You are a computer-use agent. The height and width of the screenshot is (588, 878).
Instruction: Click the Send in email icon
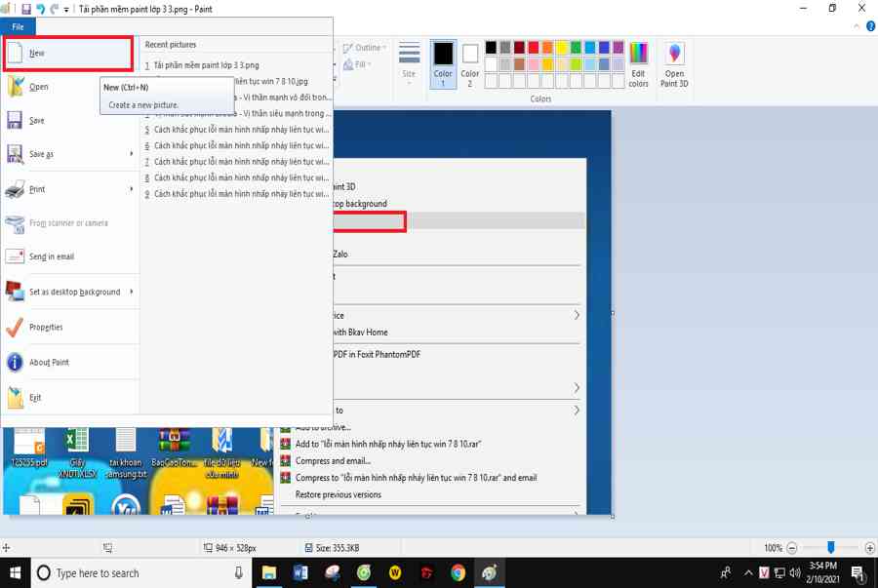[16, 256]
